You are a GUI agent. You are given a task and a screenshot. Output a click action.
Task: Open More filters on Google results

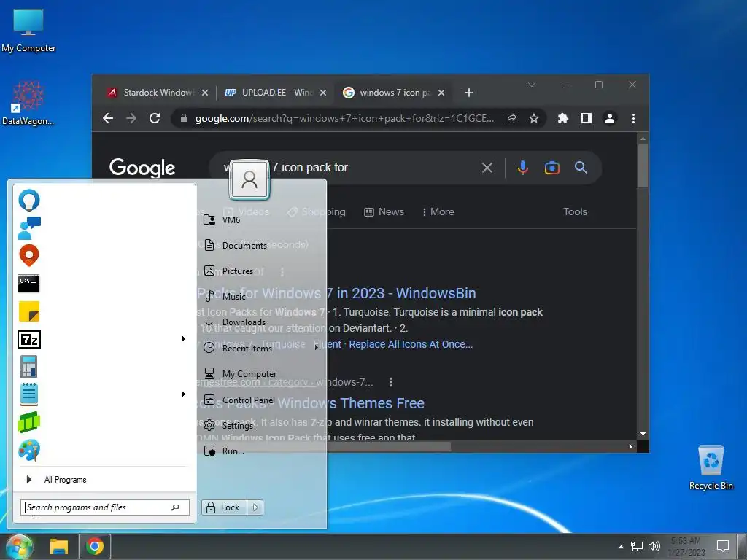point(438,212)
